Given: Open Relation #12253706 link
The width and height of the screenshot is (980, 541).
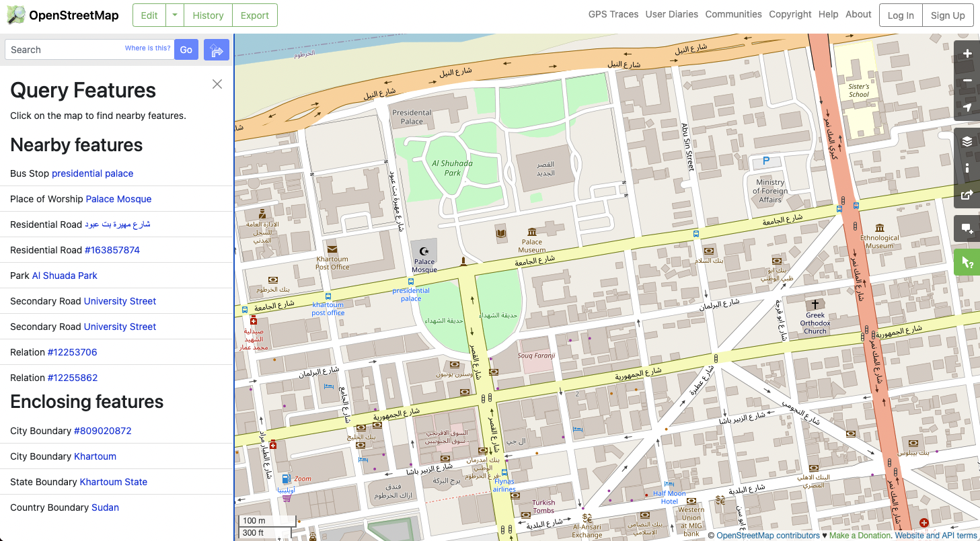Looking at the screenshot, I should 73,352.
